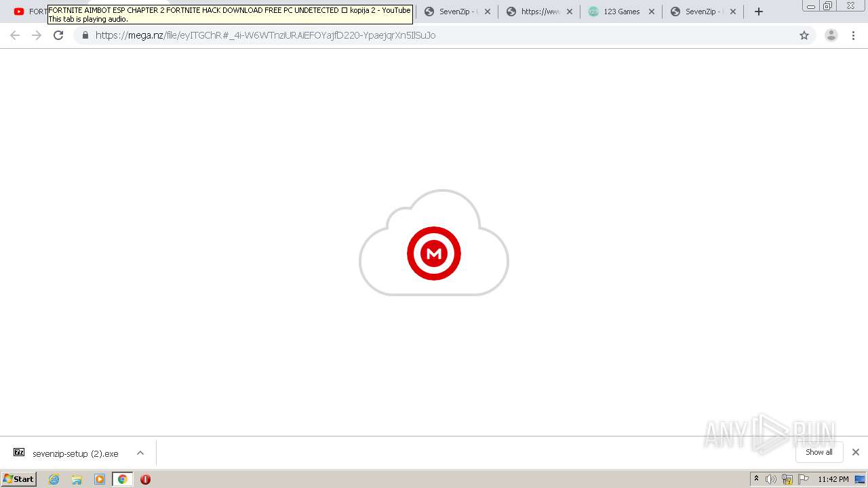This screenshot has width=868, height=488.
Task: Select Chrome in the taskbar
Action: click(x=122, y=479)
